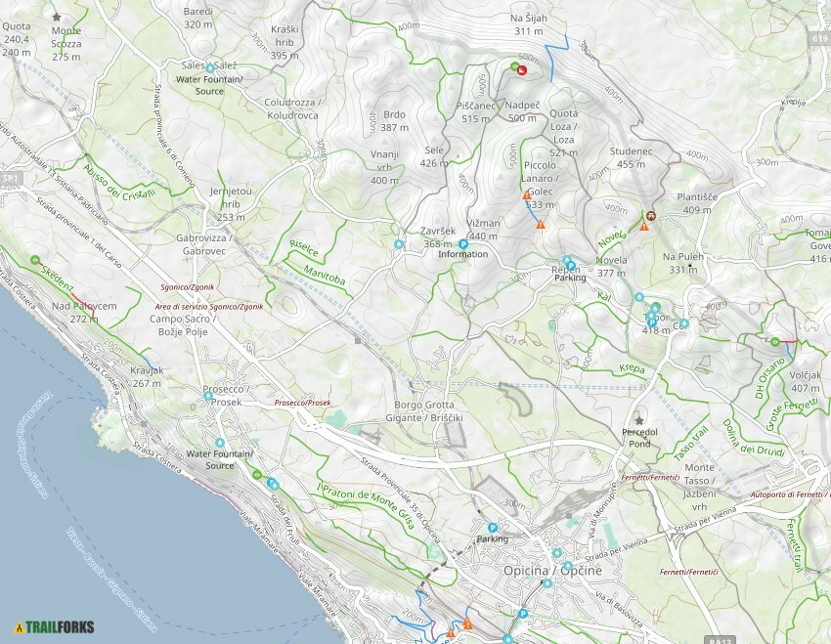Click the Information parking icon near Završek
The image size is (831, 644).
(x=463, y=244)
